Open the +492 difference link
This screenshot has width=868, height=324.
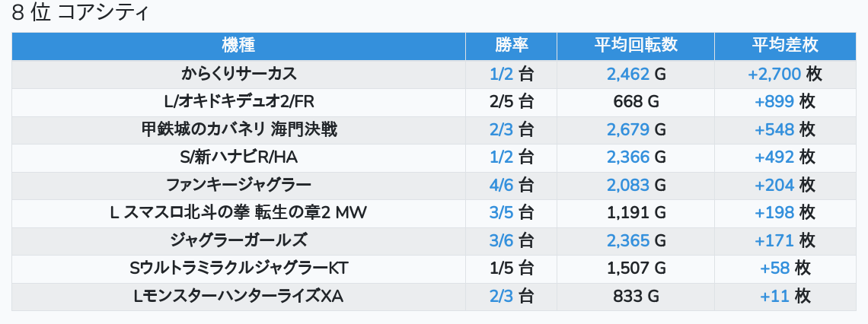[x=774, y=157]
